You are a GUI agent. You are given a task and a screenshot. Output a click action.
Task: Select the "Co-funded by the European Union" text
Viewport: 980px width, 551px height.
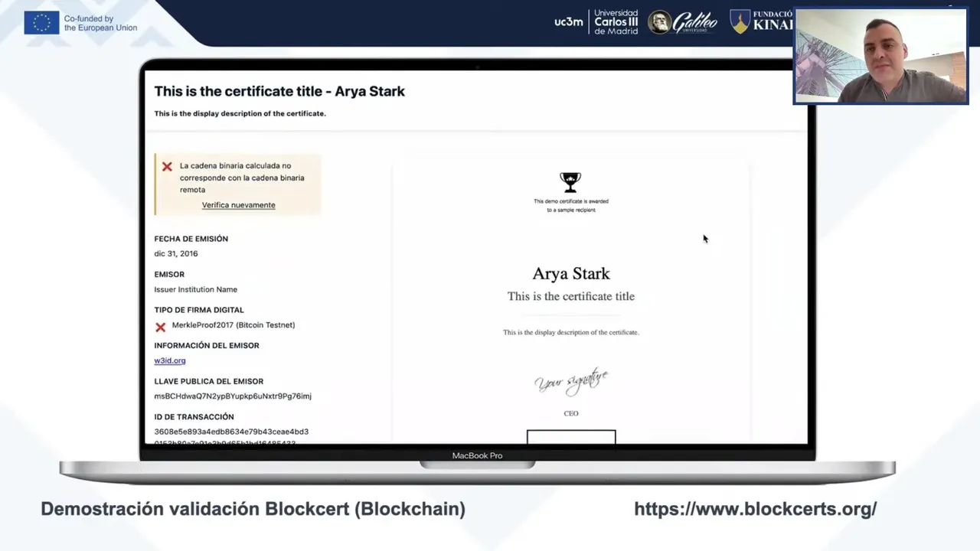[x=100, y=23]
